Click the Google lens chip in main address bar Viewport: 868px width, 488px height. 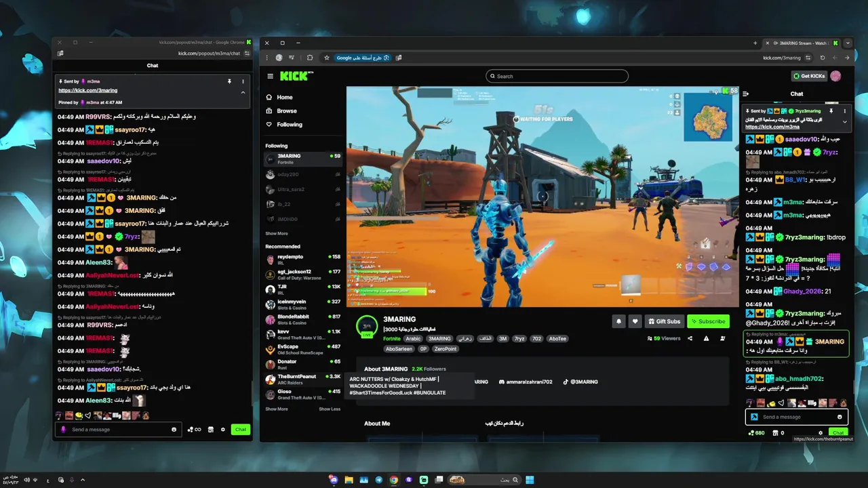[363, 58]
